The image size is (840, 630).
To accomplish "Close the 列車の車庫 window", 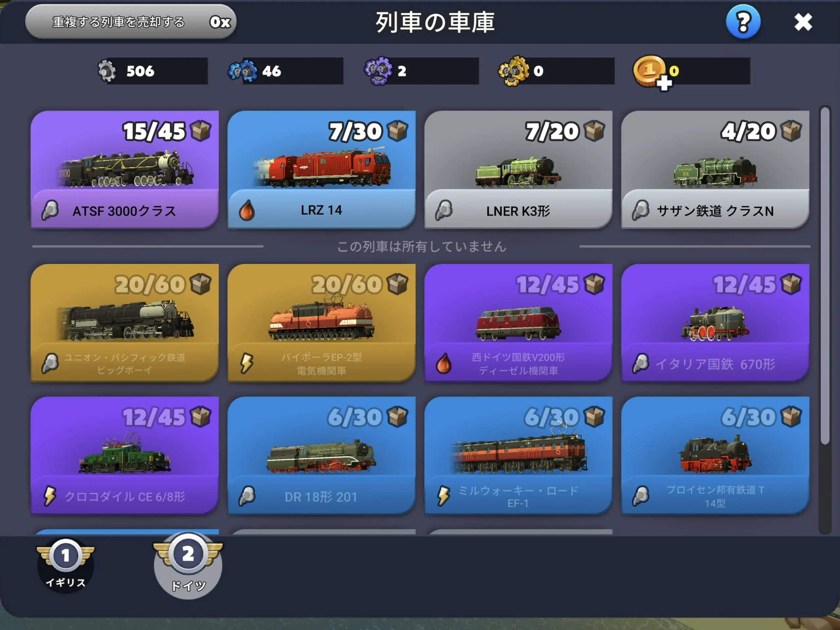I will click(x=803, y=22).
